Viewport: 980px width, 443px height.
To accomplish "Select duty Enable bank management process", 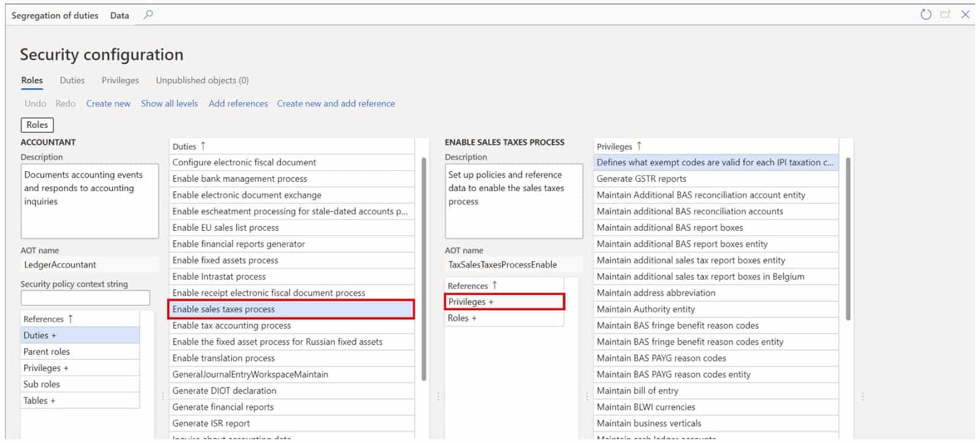I will pos(292,179).
